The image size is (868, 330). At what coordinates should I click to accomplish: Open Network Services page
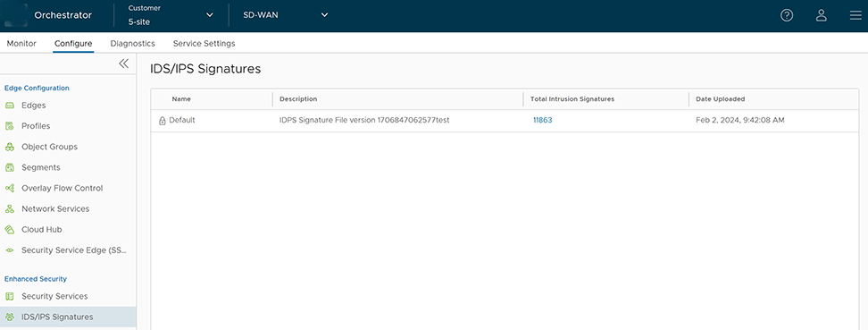point(55,209)
